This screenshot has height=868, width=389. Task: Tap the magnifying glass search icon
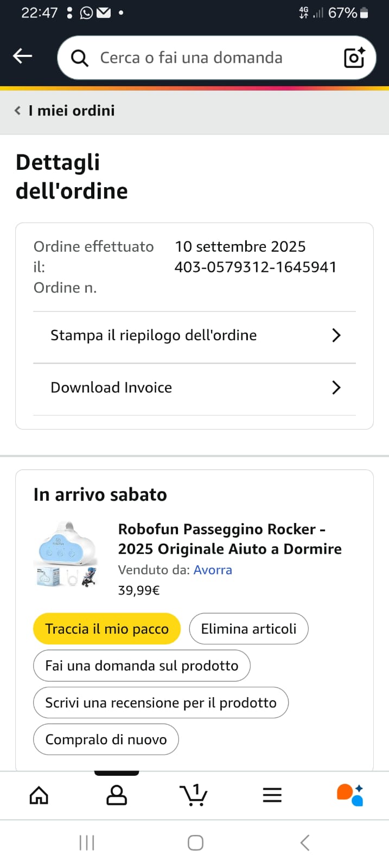point(80,58)
